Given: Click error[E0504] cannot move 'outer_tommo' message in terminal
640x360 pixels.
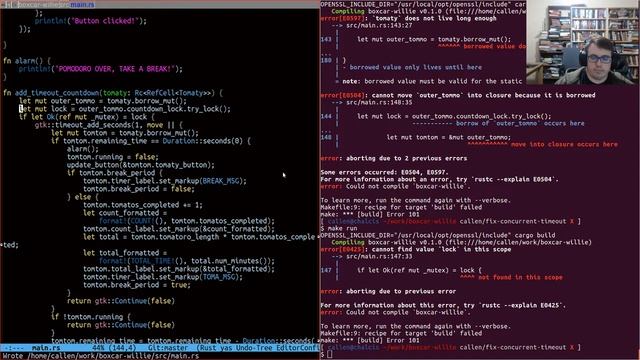Looking at the screenshot, I should [458, 96].
